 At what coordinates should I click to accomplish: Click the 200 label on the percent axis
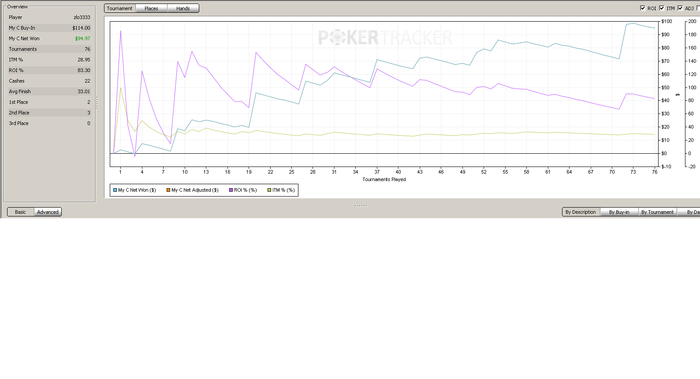click(x=692, y=21)
